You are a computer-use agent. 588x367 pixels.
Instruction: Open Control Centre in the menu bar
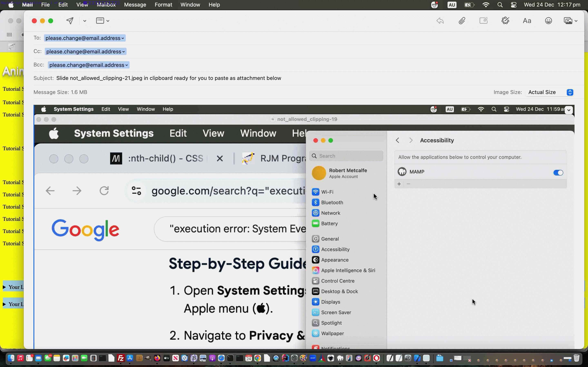[x=513, y=5]
